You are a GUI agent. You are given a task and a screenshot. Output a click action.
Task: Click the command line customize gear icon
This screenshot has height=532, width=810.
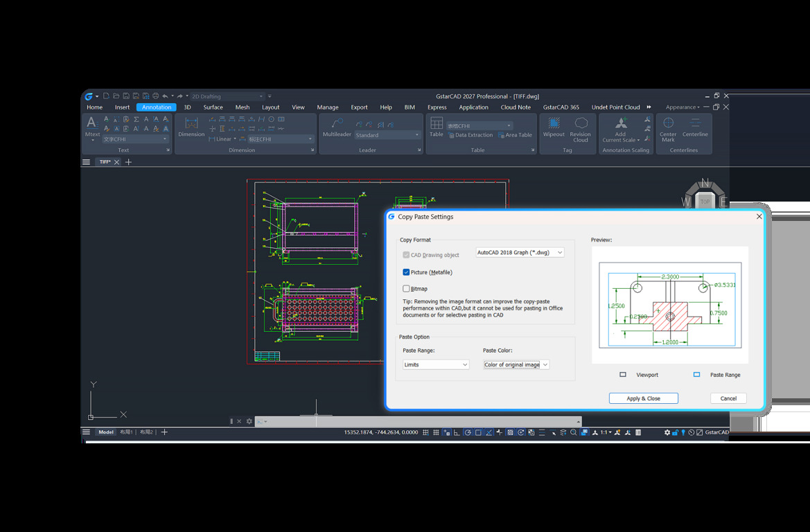pos(249,421)
